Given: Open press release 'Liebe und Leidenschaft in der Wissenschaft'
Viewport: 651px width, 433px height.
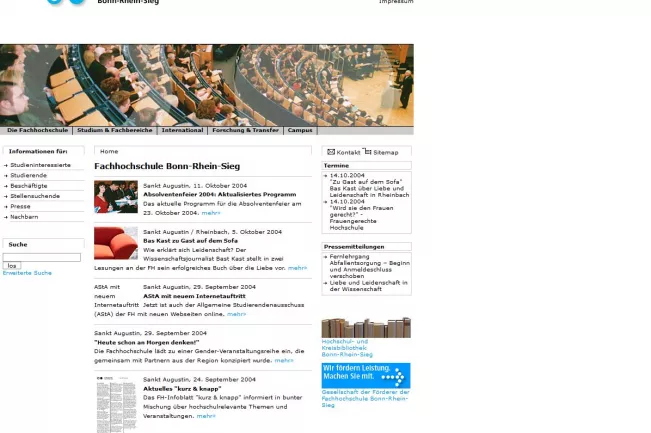Looking at the screenshot, I should (368, 286).
